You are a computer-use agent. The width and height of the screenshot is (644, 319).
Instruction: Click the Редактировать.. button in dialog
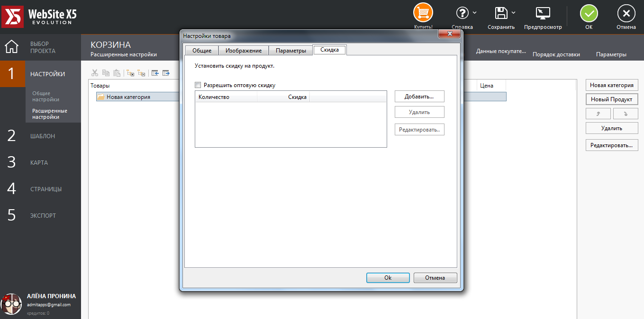[419, 130]
